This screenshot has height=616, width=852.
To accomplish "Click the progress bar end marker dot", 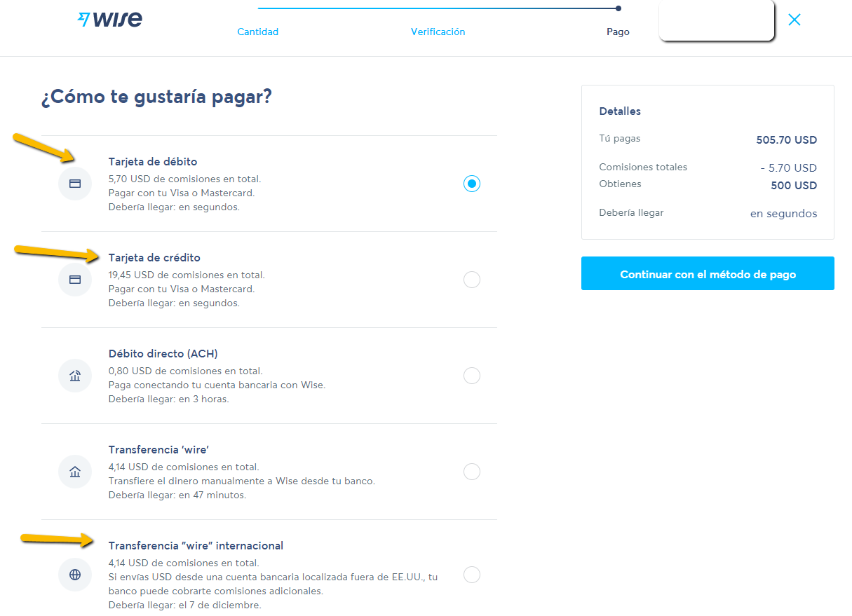I will coord(618,8).
